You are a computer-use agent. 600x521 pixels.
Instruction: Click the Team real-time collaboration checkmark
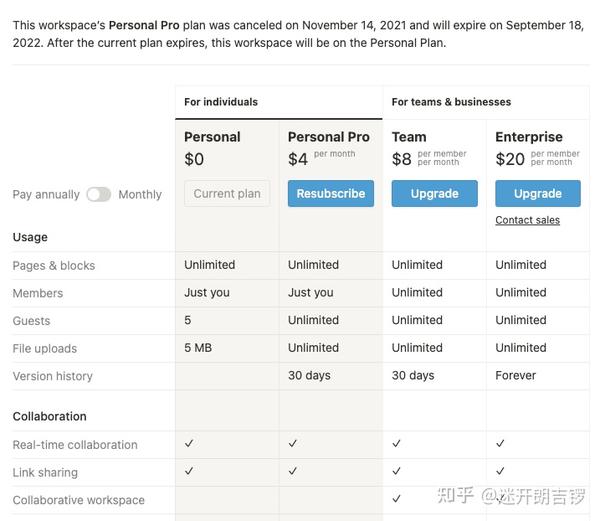point(397,443)
